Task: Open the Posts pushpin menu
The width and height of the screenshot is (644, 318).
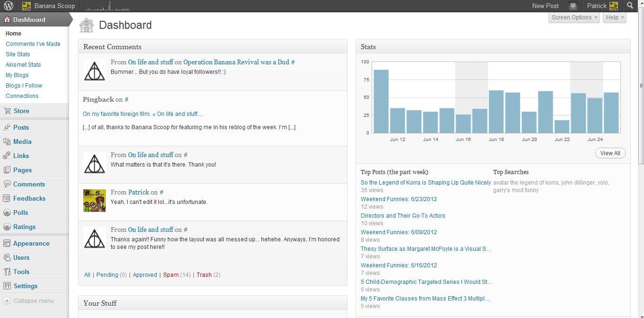Action: 21,127
